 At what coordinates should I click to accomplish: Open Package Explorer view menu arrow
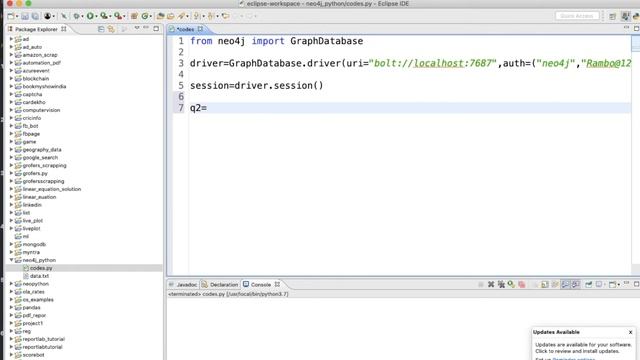[137, 28]
